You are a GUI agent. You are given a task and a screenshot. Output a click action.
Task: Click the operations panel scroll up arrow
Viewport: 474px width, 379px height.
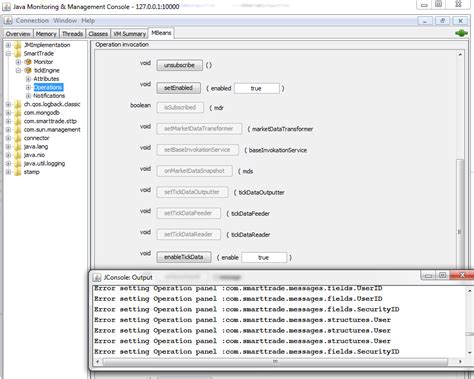tap(460, 54)
